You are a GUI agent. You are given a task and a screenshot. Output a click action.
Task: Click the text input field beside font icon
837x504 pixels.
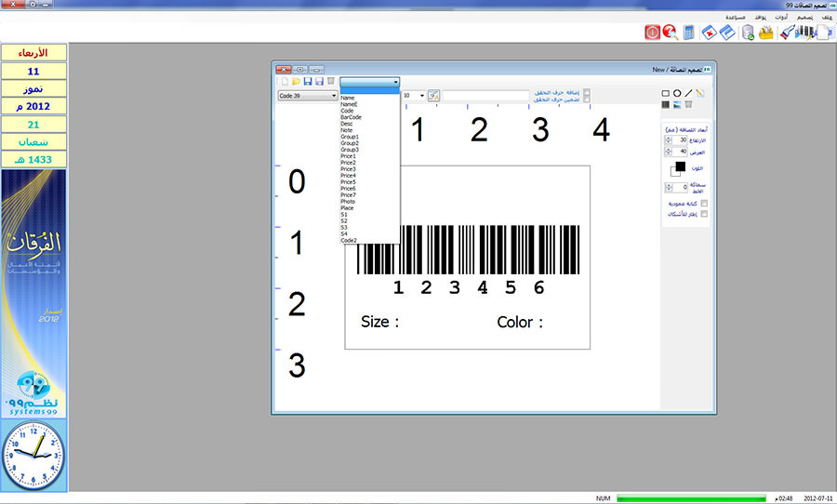[485, 96]
